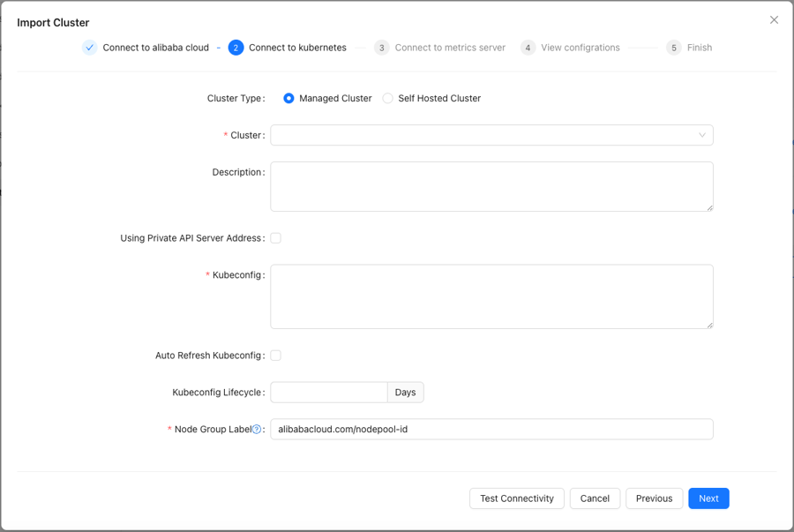Click into the Kubeconfig text area
Screen dimensions: 794x532
pos(491,296)
